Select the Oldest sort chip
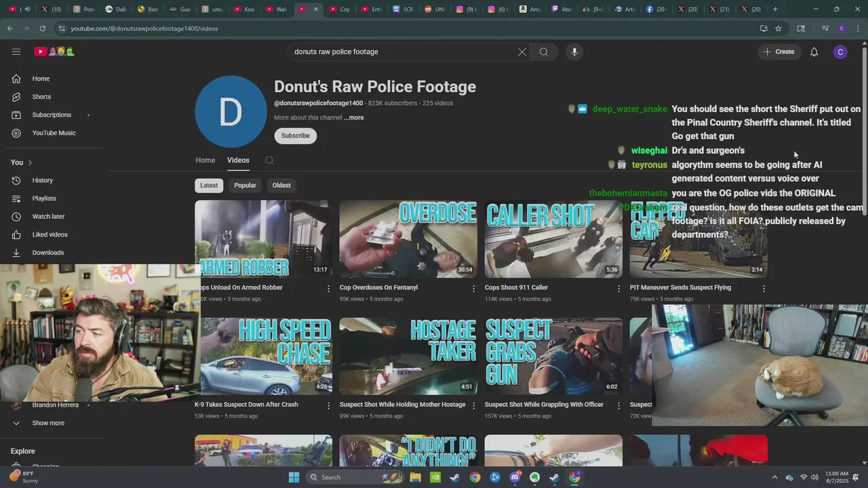The width and height of the screenshot is (868, 488). pyautogui.click(x=281, y=186)
